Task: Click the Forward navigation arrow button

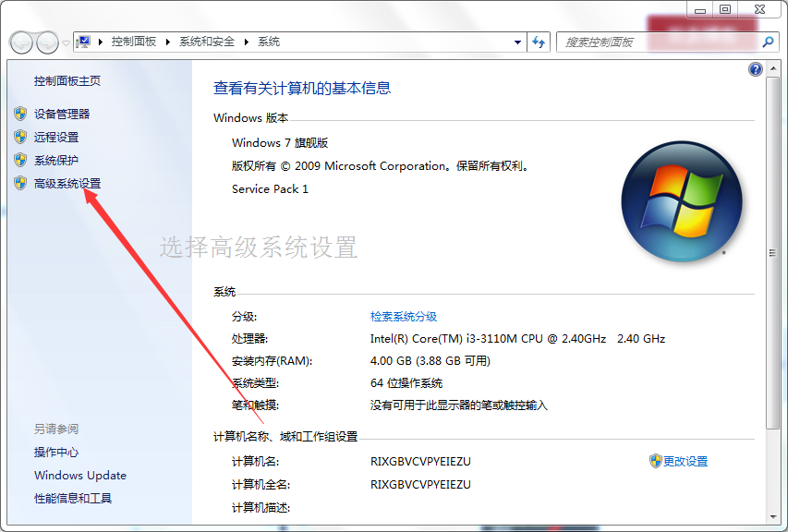Action: pos(48,42)
